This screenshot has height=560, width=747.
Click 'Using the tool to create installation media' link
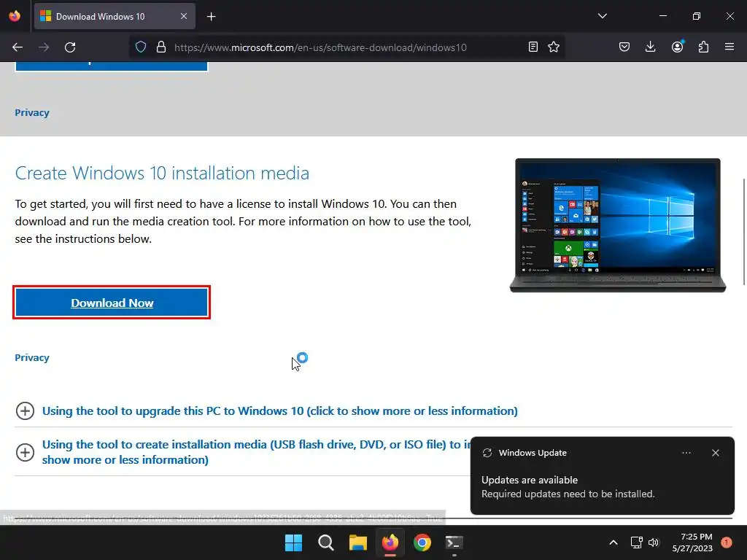(x=256, y=452)
